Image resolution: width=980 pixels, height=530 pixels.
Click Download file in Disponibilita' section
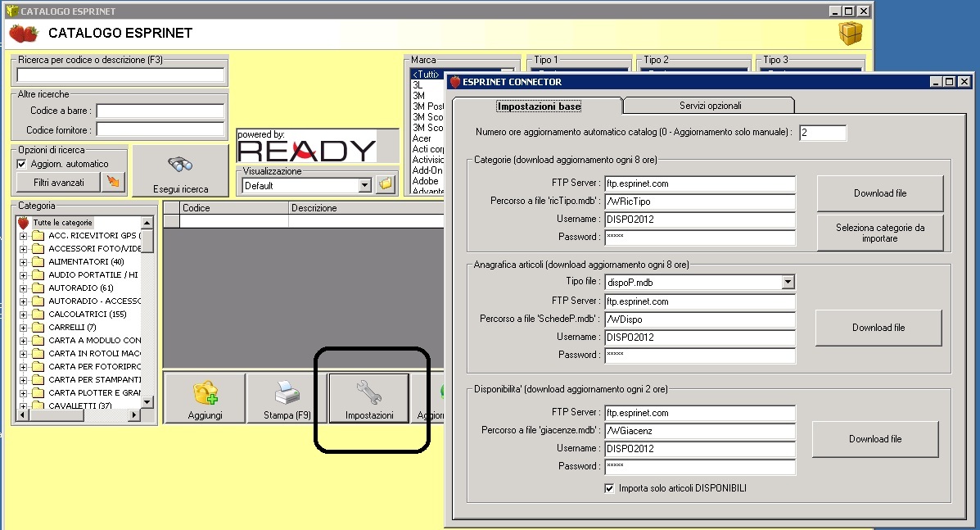(x=875, y=439)
